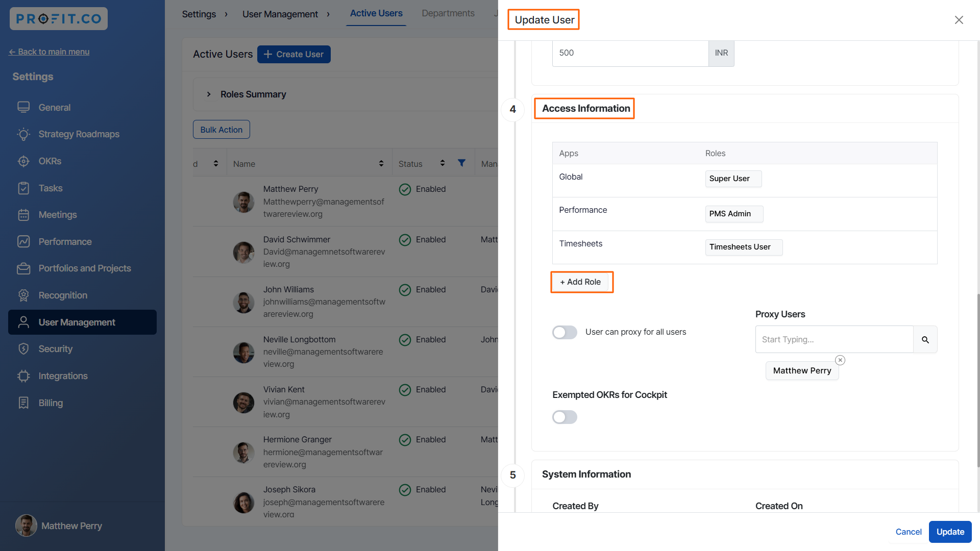Click Back to main menu link
This screenshot has height=551, width=980.
[x=49, y=52]
